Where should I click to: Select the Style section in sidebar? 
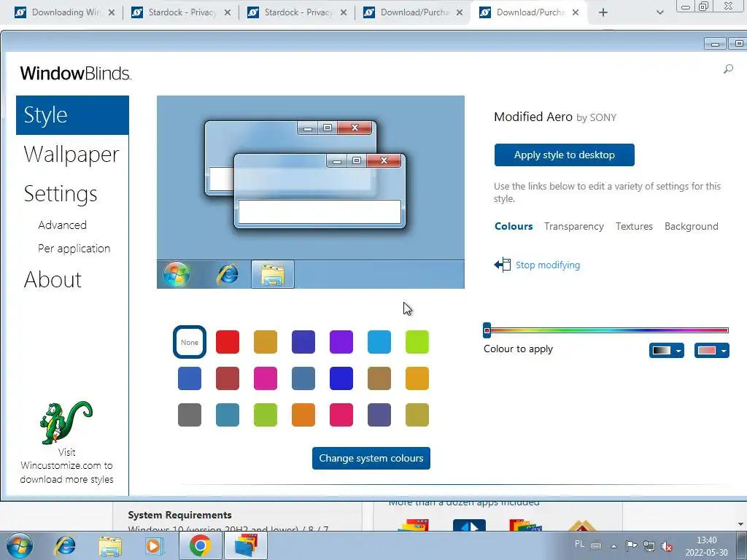pyautogui.click(x=72, y=115)
